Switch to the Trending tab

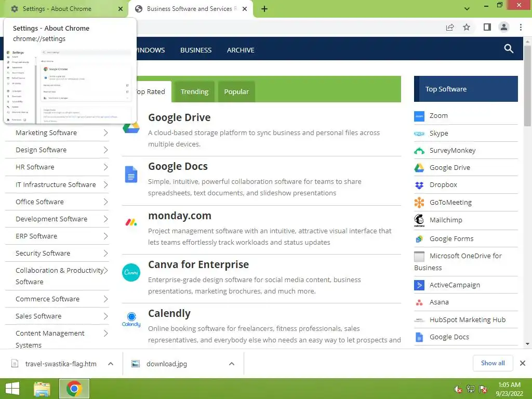194,91
